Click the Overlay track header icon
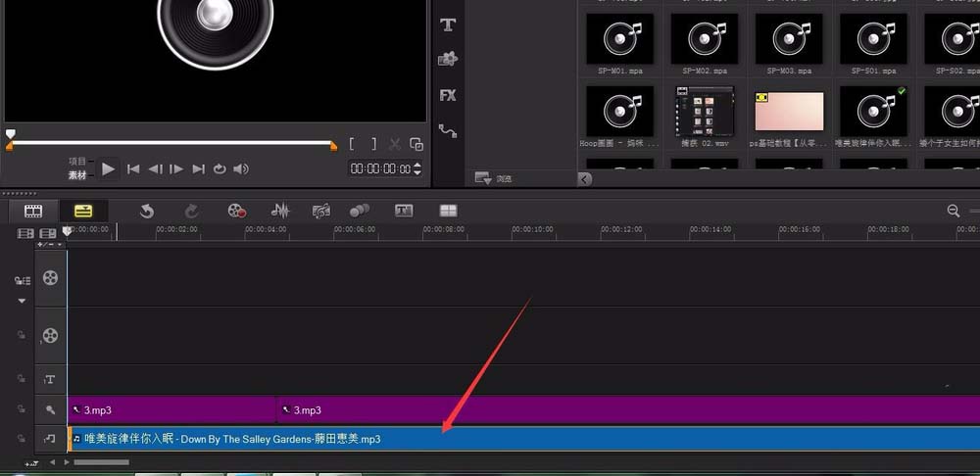The height and width of the screenshot is (476, 980). pos(50,335)
